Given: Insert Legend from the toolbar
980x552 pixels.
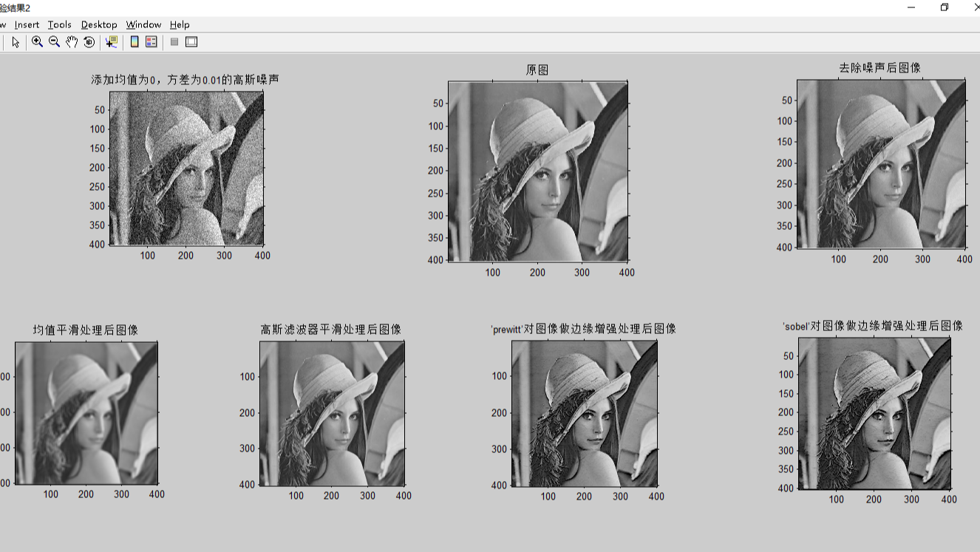Looking at the screenshot, I should point(152,42).
